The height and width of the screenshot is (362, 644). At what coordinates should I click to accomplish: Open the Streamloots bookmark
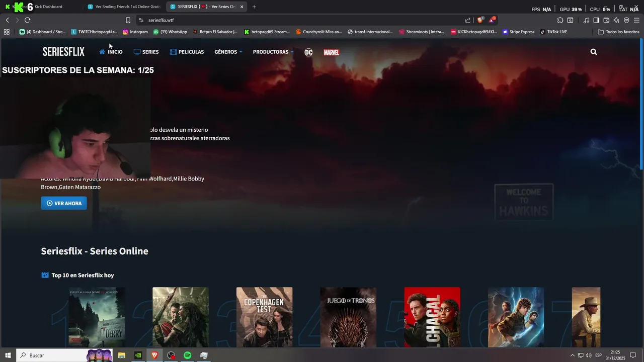coord(422,32)
